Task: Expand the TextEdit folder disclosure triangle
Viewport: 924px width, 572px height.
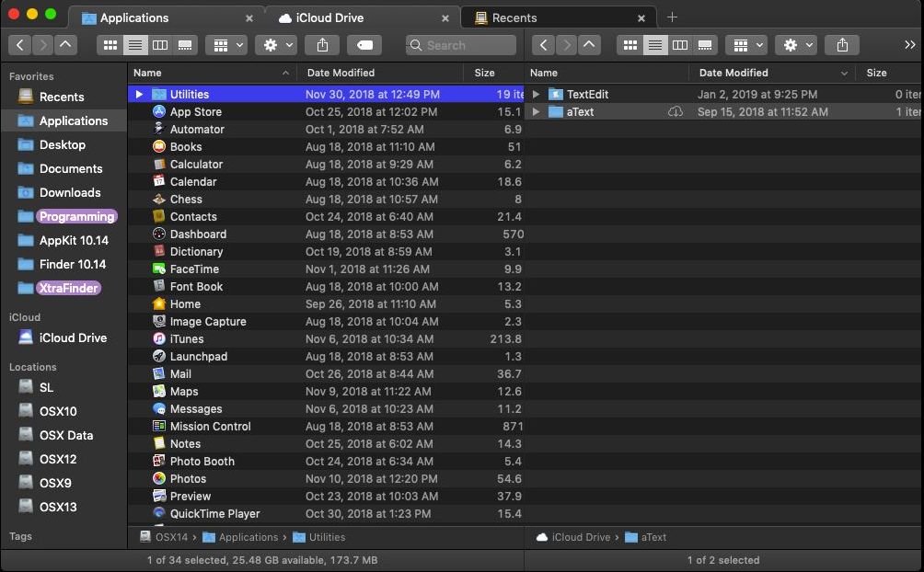Action: [x=536, y=94]
